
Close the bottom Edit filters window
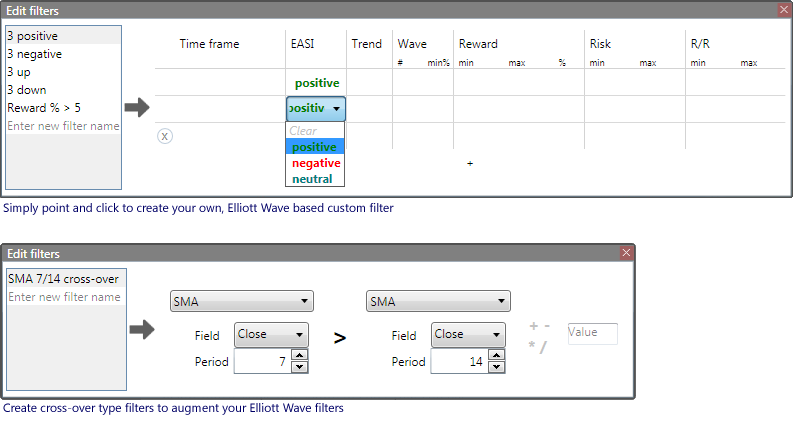[x=626, y=253]
